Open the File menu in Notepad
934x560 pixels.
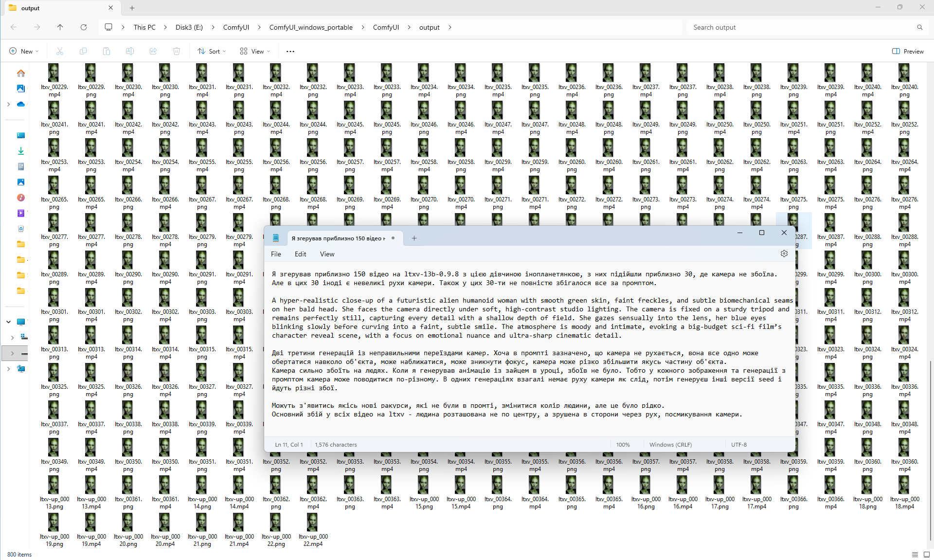click(x=276, y=254)
